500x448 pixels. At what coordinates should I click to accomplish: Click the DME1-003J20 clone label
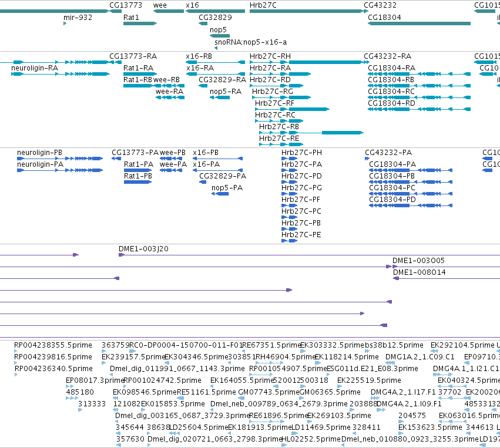click(143, 249)
